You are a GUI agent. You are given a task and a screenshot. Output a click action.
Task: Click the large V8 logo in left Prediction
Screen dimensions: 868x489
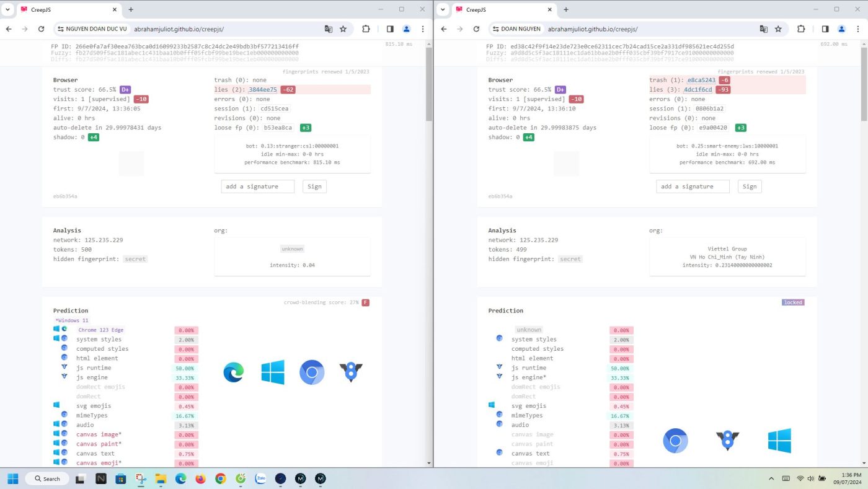(x=351, y=372)
